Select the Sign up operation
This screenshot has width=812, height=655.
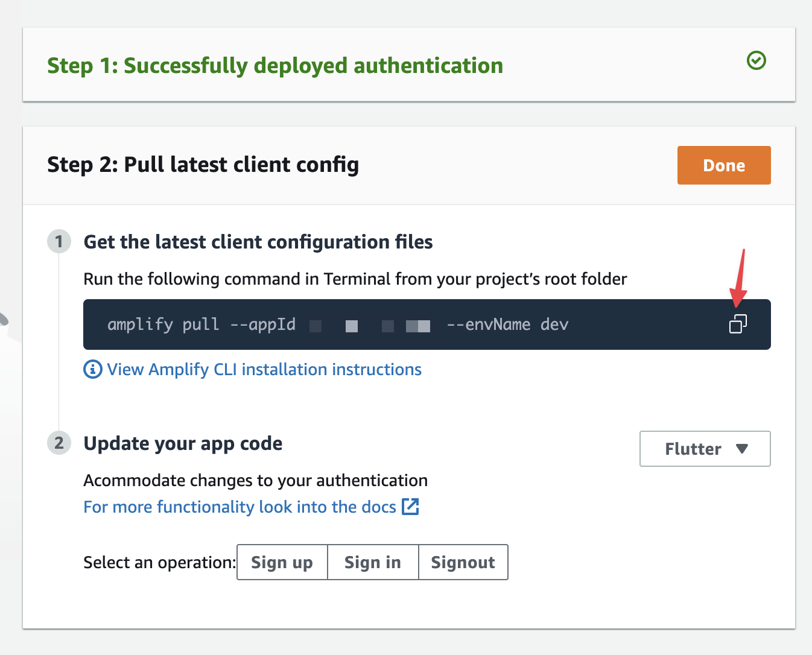click(x=282, y=562)
